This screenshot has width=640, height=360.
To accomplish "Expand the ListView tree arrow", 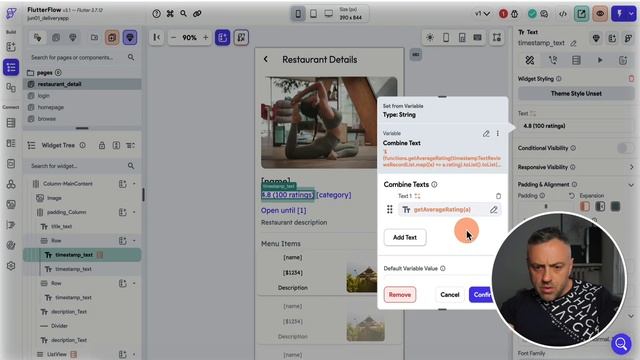I will 134,354.
